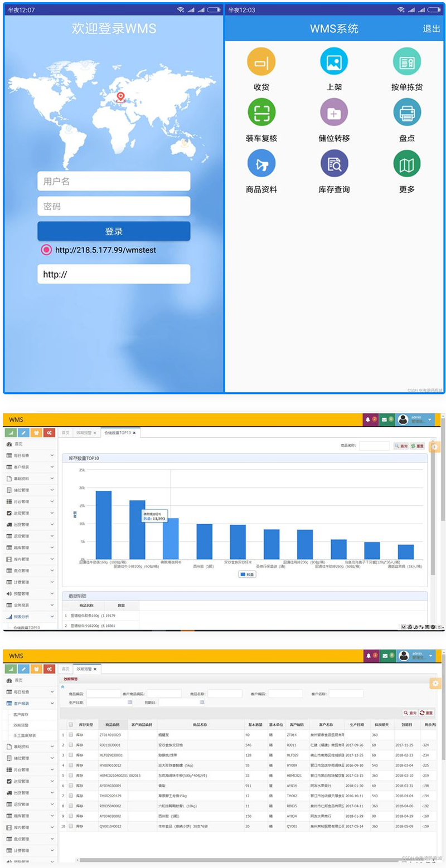Switch to the 仓储数量TOP10 tab

[x=117, y=432]
